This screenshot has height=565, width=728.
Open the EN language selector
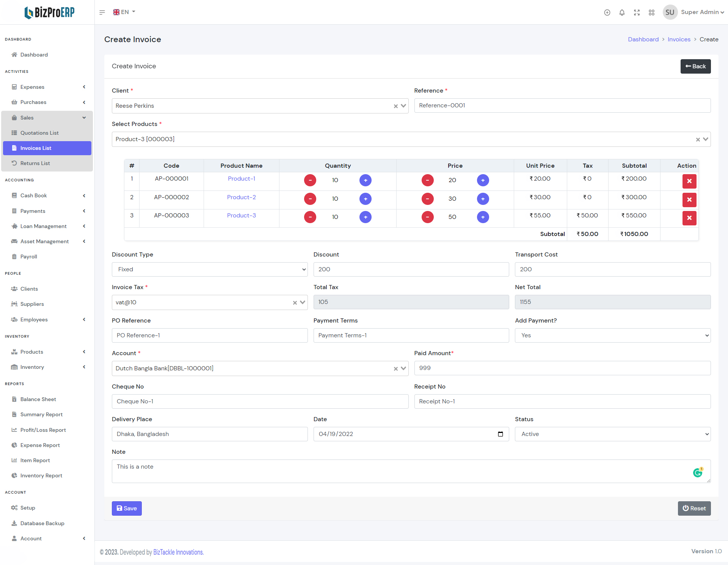(x=124, y=12)
